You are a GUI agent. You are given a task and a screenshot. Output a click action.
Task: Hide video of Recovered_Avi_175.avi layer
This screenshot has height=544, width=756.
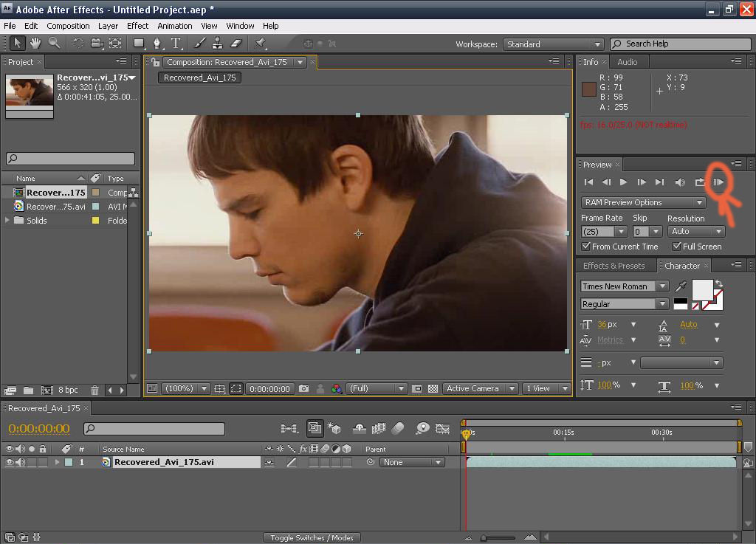(9, 462)
